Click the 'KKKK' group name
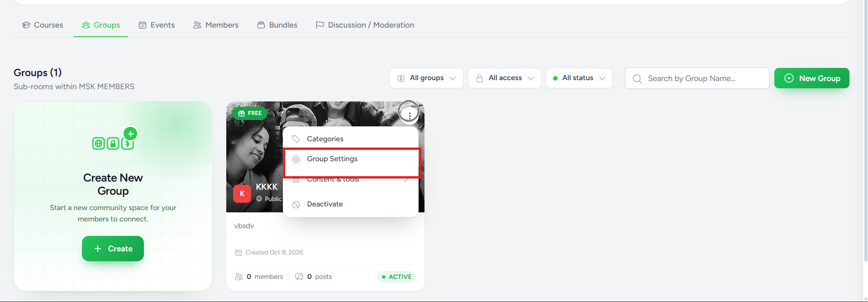The height and width of the screenshot is (302, 868). (267, 187)
